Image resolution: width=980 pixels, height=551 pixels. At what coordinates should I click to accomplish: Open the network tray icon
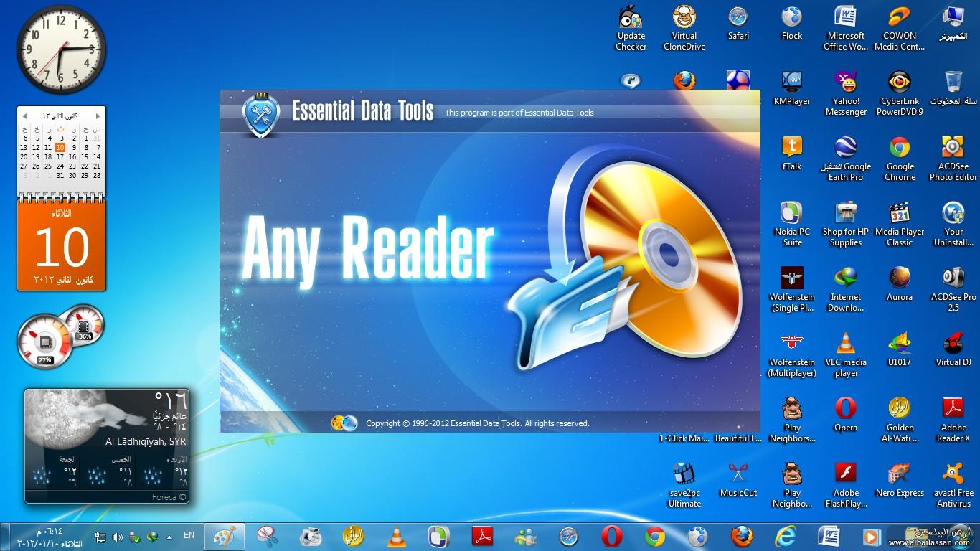(x=100, y=537)
